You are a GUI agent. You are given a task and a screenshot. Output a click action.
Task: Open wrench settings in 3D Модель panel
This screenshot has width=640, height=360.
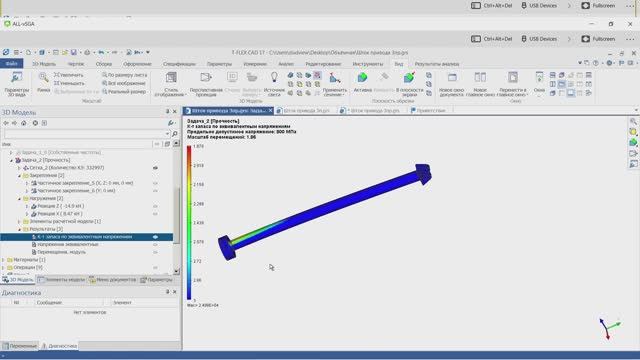pos(171,123)
